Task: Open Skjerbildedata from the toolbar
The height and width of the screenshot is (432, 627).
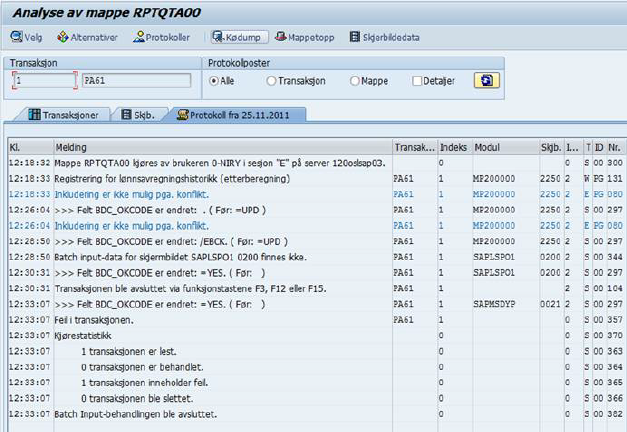Action: point(384,37)
